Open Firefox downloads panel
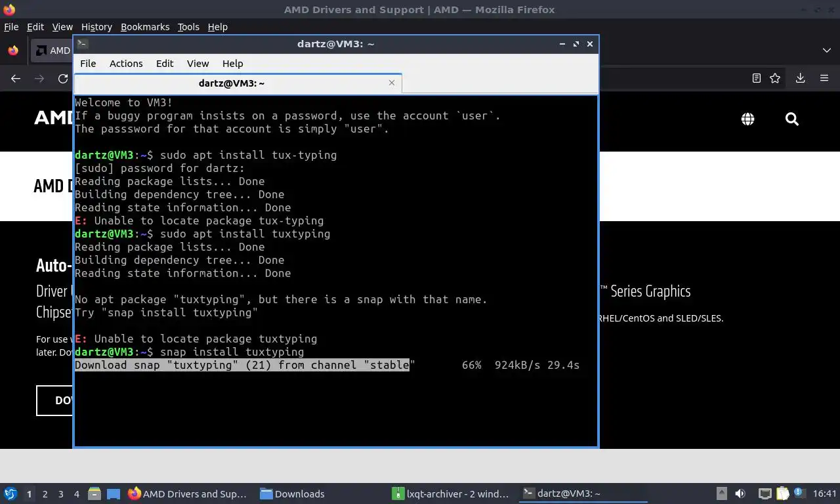The width and height of the screenshot is (840, 504). [x=800, y=78]
